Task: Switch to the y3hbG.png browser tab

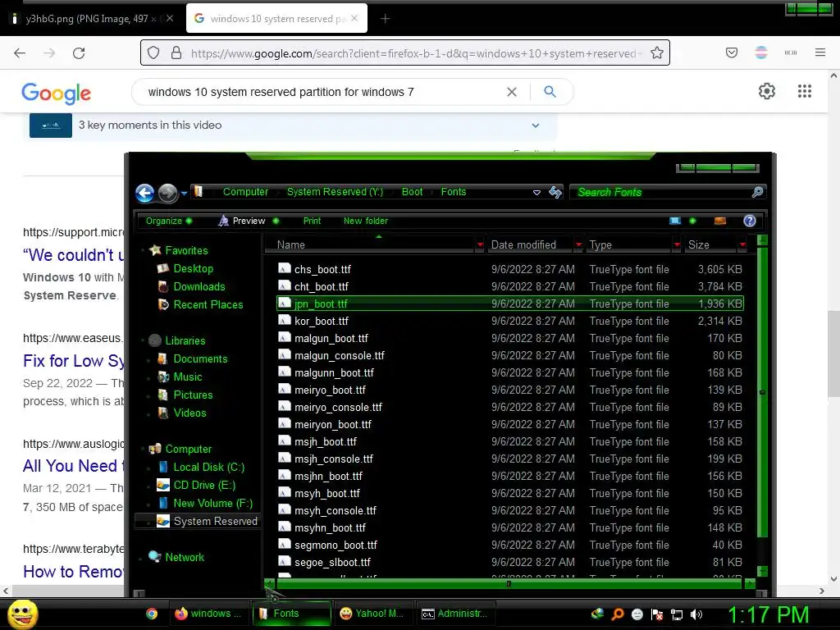Action: coord(92,19)
